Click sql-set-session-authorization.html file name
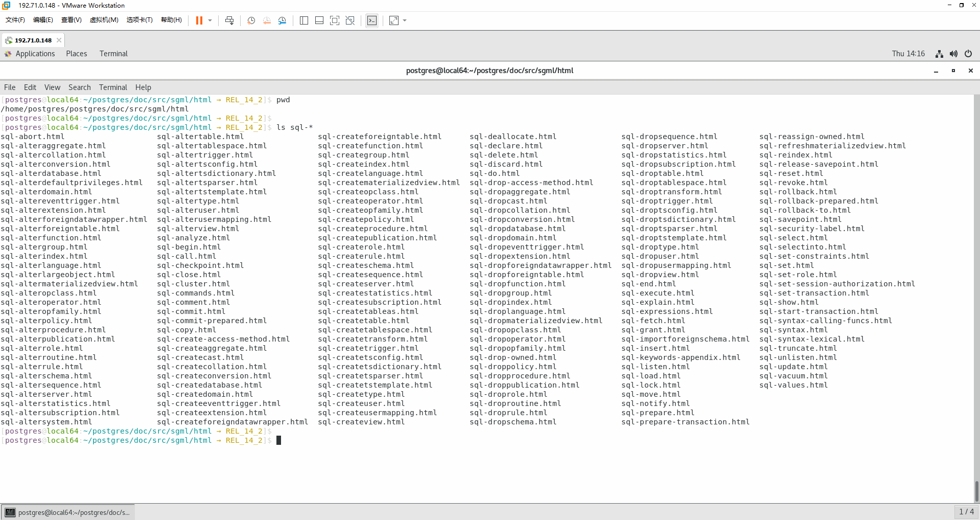Image resolution: width=980 pixels, height=520 pixels. [837, 284]
